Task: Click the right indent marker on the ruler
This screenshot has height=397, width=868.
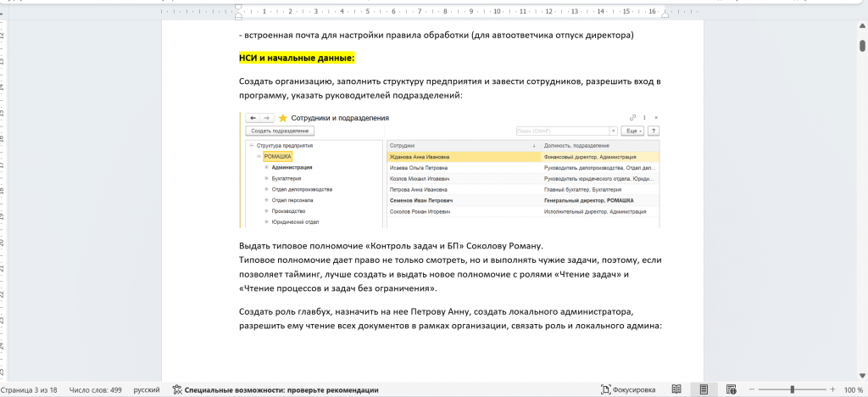Action: tap(665, 14)
